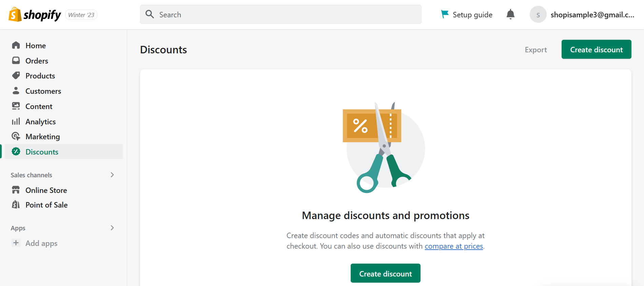
Task: Click the Products tag icon
Action: [x=16, y=75]
